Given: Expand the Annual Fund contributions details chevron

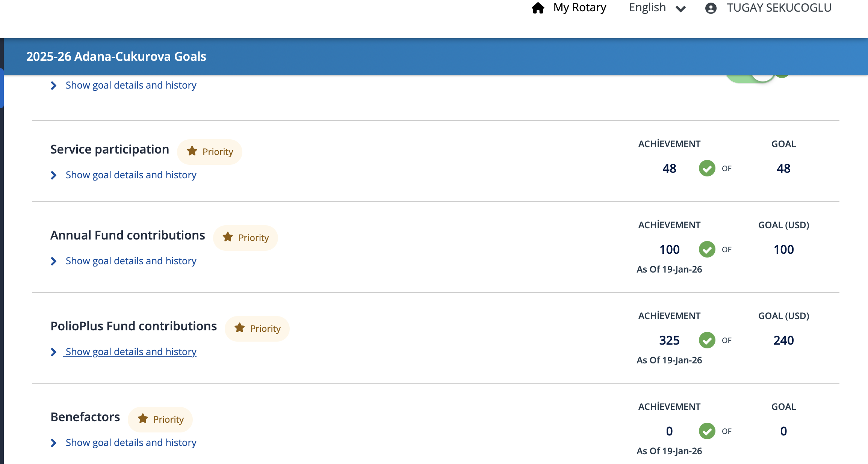Looking at the screenshot, I should [54, 261].
